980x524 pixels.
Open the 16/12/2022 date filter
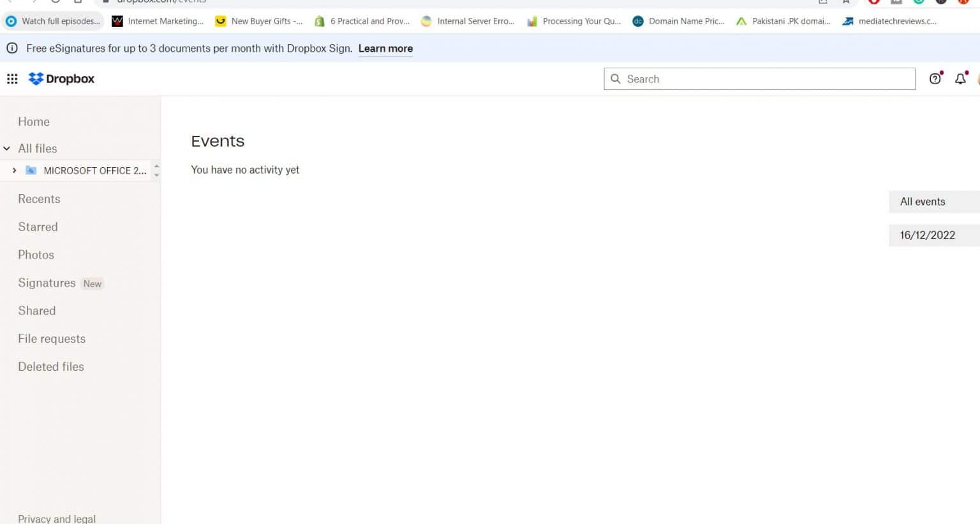(926, 235)
